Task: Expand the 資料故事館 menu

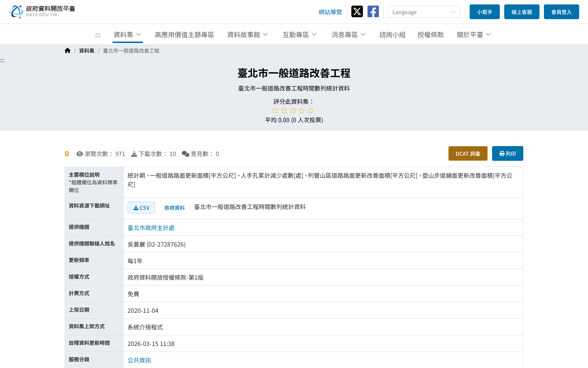Action: pyautogui.click(x=248, y=35)
